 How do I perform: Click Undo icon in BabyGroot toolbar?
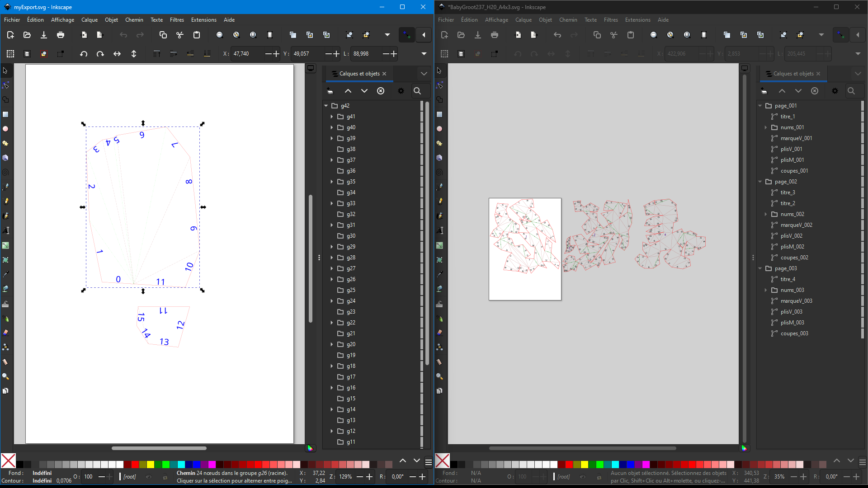coord(557,35)
